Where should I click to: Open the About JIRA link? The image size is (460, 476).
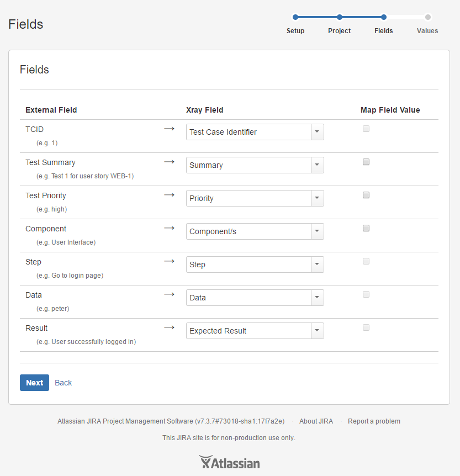tap(316, 421)
